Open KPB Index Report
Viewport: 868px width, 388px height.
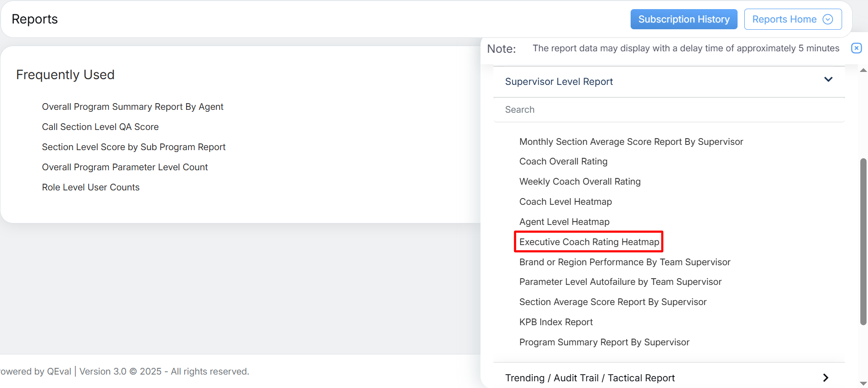556,322
